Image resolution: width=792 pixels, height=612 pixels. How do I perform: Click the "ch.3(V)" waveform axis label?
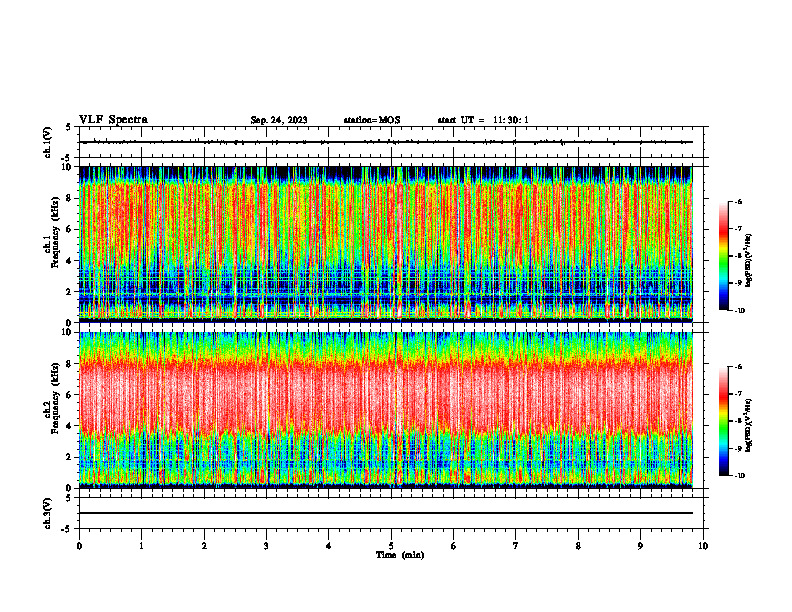point(48,513)
